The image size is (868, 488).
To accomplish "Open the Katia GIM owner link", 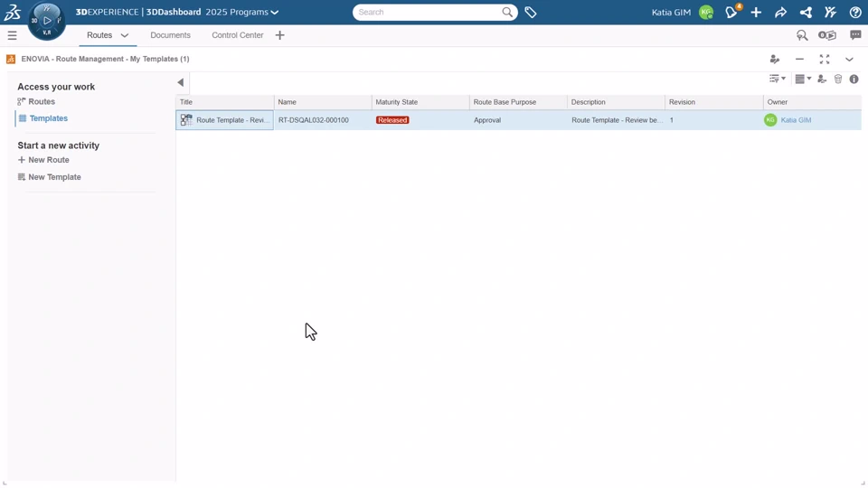I will point(796,120).
